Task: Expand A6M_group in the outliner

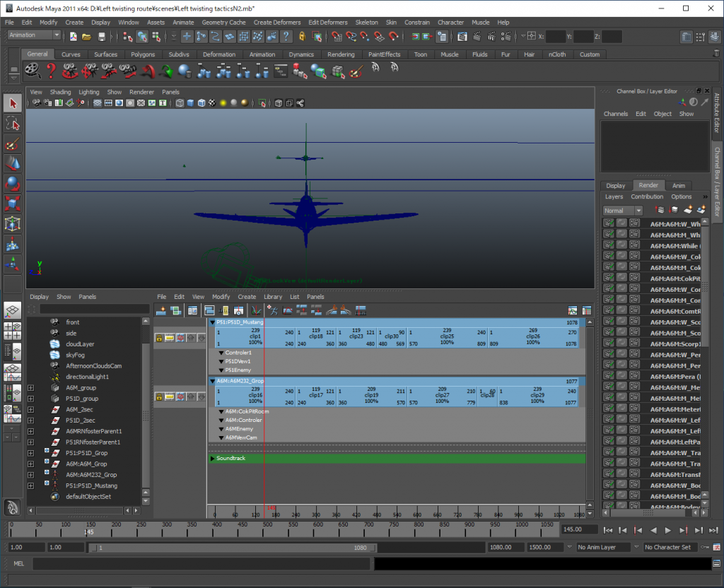Action: [30, 388]
